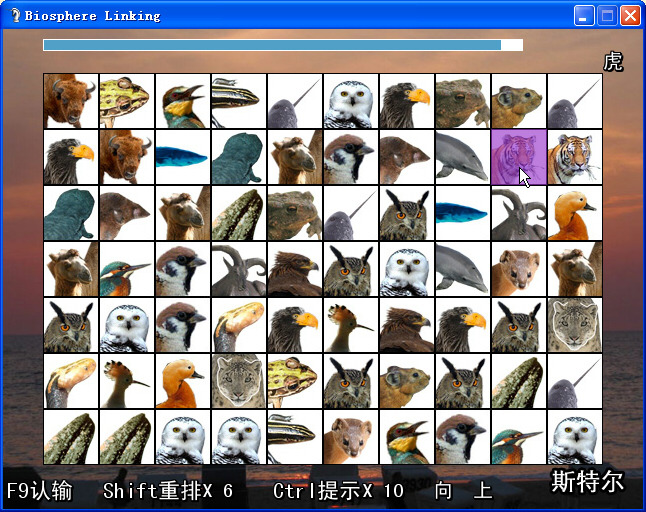Screen dimensions: 646x512
Task: Select the golden eagle tile beside the ibex
Action: pos(295,269)
